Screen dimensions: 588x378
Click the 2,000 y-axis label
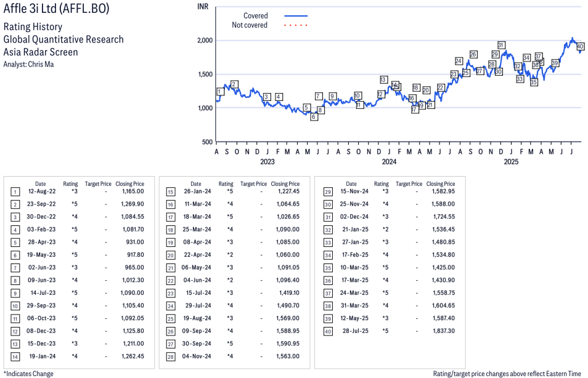(x=205, y=41)
